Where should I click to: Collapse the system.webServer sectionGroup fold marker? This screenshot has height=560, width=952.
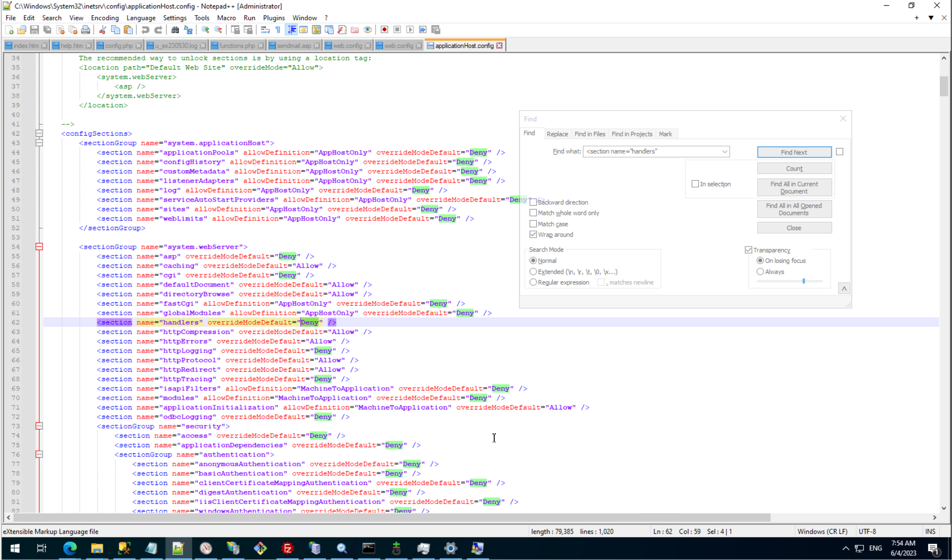coord(39,247)
